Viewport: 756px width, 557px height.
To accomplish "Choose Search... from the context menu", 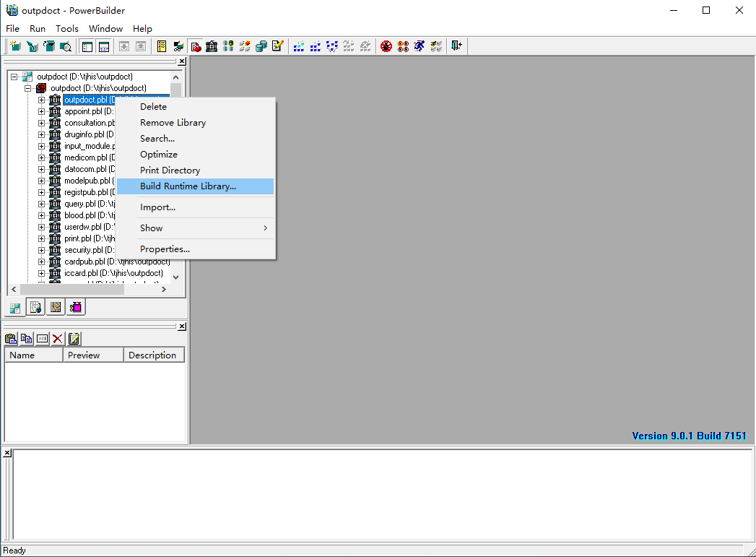I will tap(195, 139).
